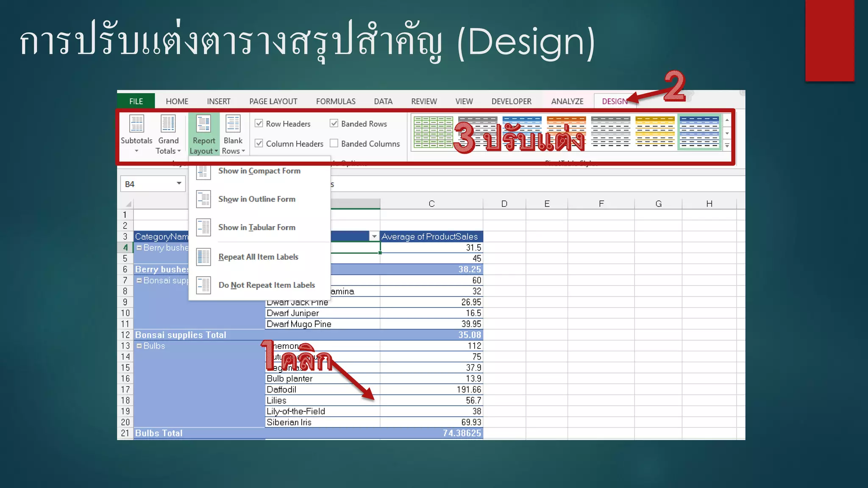Collapse the Bulbs group
Screen dimensions: 868x488
point(139,346)
